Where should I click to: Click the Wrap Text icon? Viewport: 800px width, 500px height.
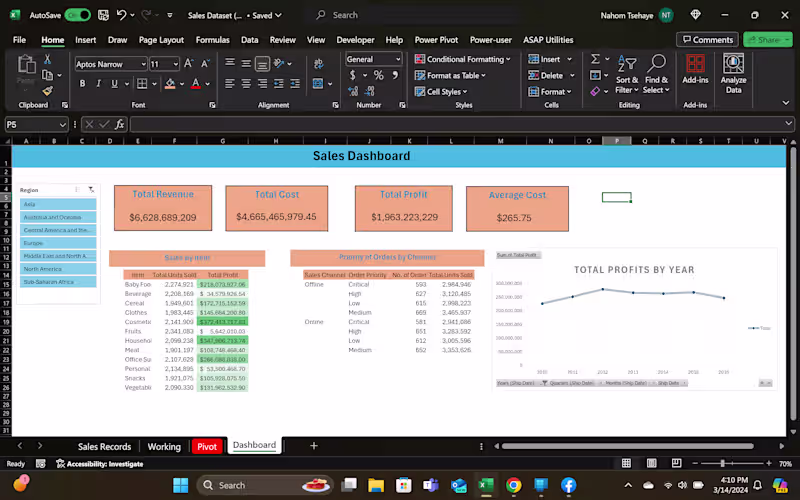[x=319, y=64]
